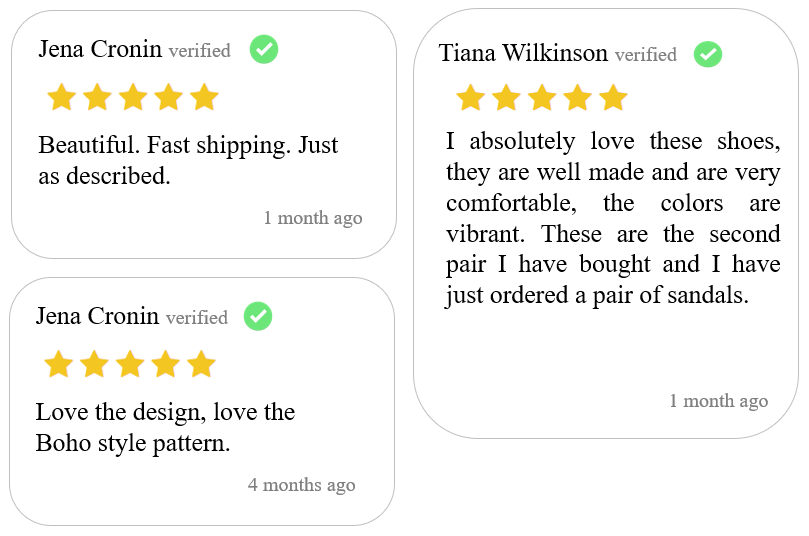Open Jena Cronin's name on the Fast shipping review
Image resolution: width=809 pixels, height=536 pixels.
(100, 49)
